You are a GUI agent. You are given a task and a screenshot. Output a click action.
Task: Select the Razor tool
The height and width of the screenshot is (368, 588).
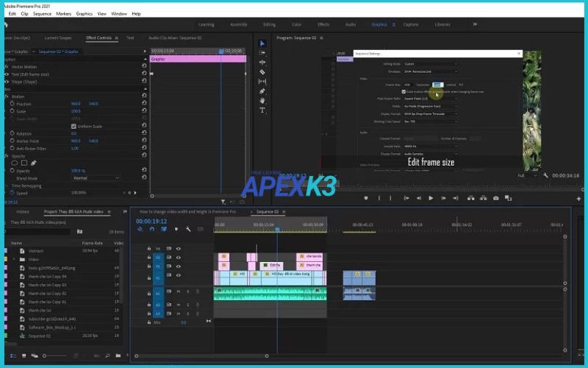pyautogui.click(x=262, y=71)
